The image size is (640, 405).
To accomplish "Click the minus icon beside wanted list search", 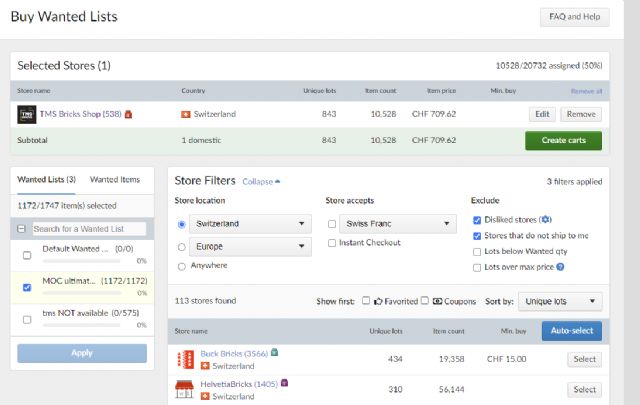I will tap(23, 229).
